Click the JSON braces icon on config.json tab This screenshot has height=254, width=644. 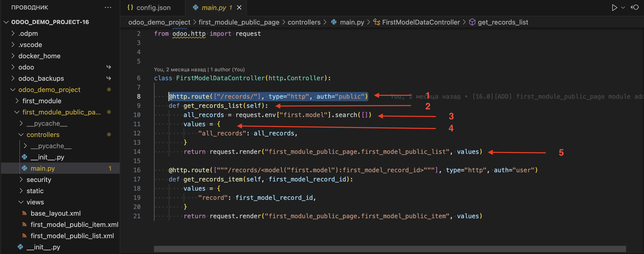[130, 7]
